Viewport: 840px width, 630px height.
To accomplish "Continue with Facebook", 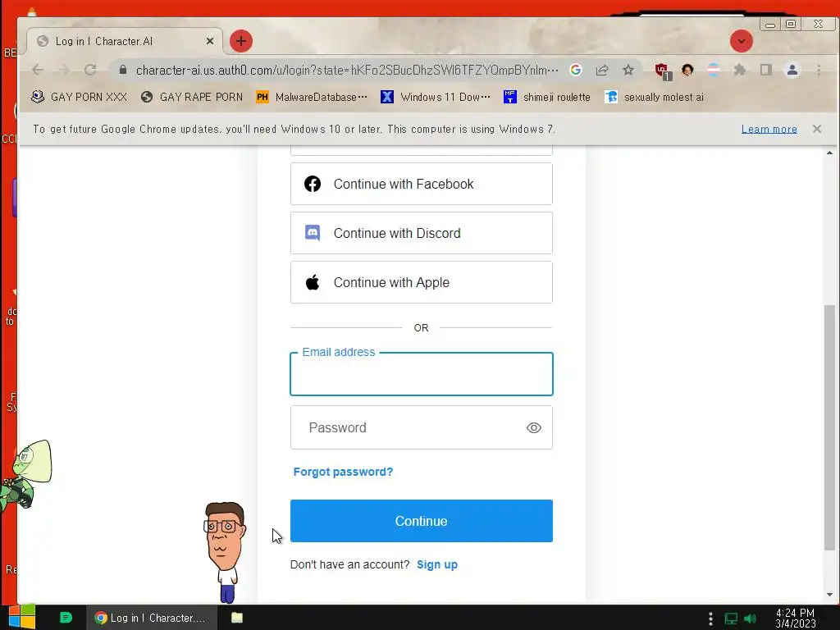I will point(422,184).
